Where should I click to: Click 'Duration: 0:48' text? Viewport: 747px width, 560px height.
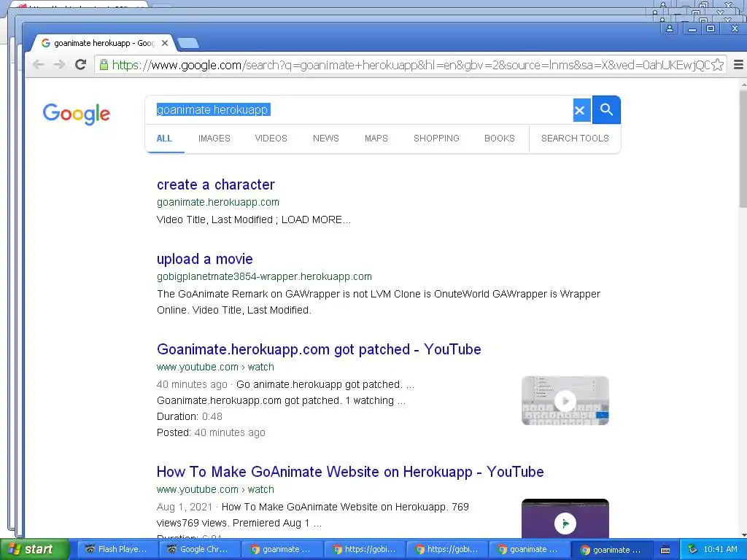(x=190, y=416)
